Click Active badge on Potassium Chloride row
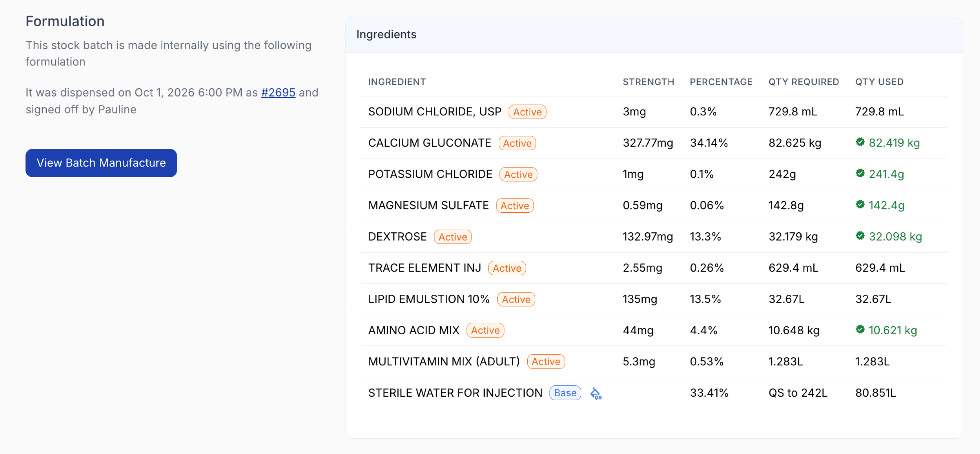The width and height of the screenshot is (980, 454). (x=518, y=174)
